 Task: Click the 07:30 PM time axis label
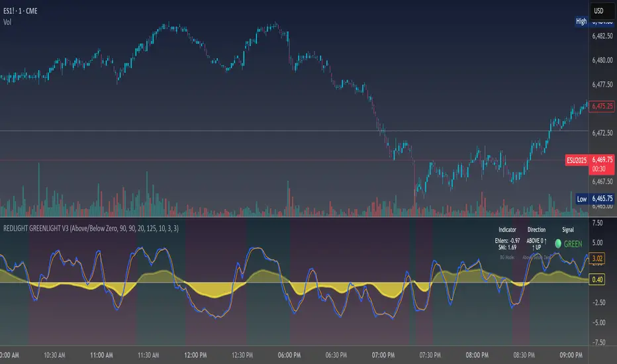[x=430, y=355]
